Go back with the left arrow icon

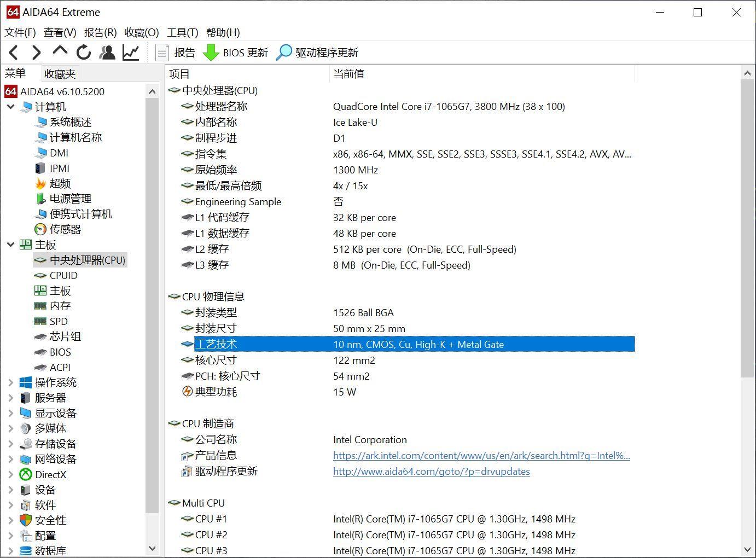[x=14, y=53]
